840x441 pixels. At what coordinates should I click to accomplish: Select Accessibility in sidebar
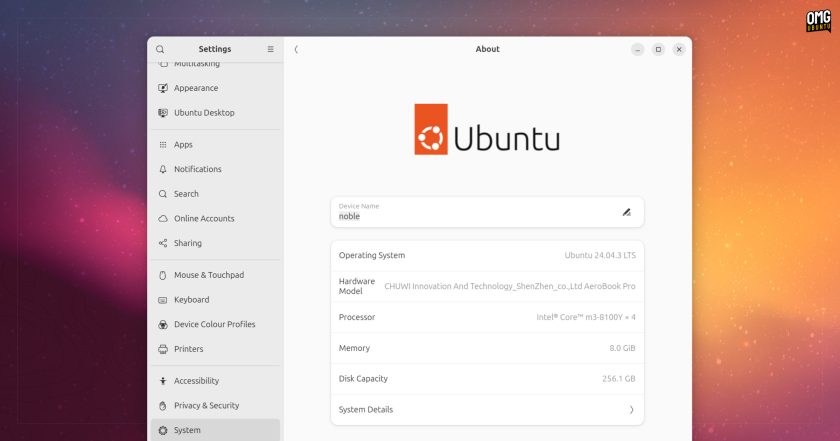click(x=215, y=381)
